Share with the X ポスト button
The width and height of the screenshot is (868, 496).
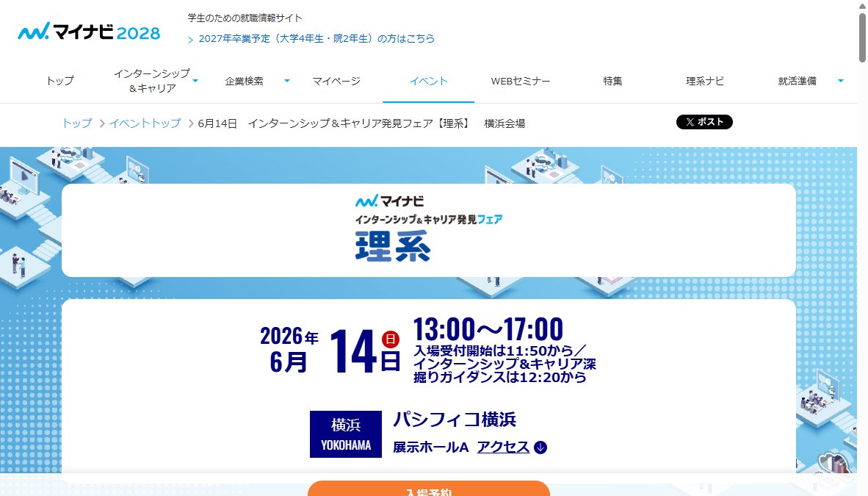(x=704, y=122)
